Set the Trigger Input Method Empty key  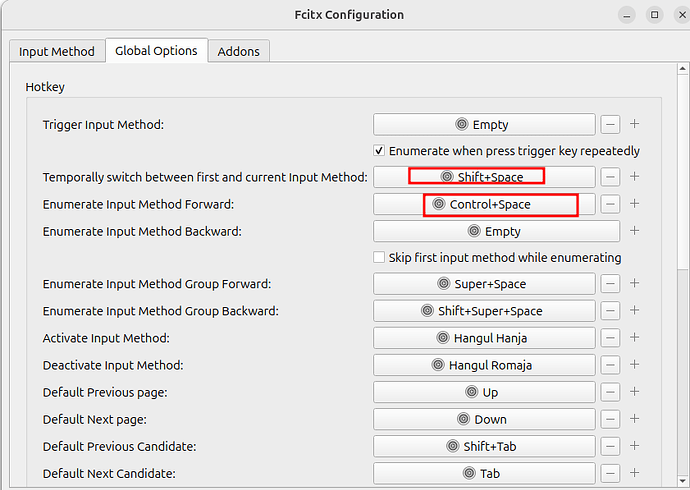pyautogui.click(x=484, y=124)
